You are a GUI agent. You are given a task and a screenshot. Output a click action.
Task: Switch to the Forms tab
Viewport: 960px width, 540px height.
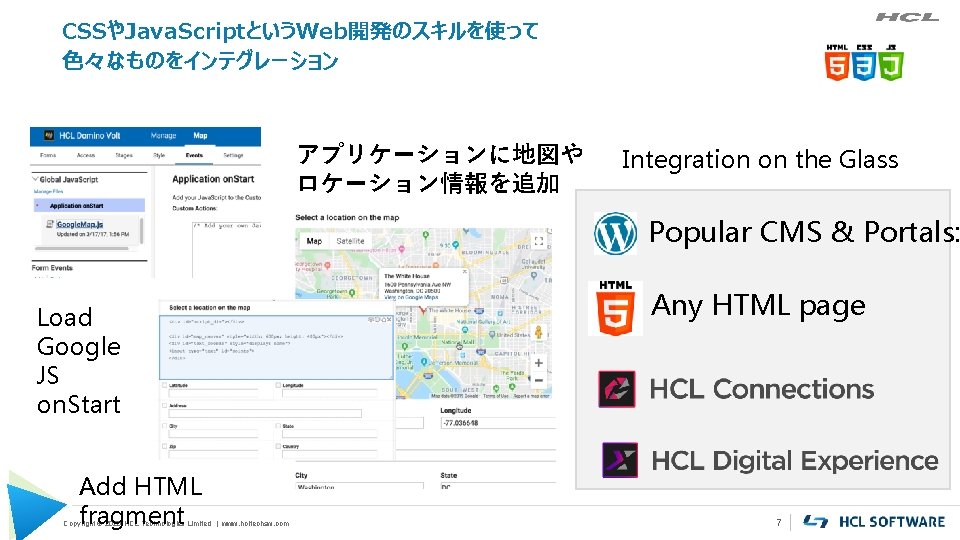(48, 156)
